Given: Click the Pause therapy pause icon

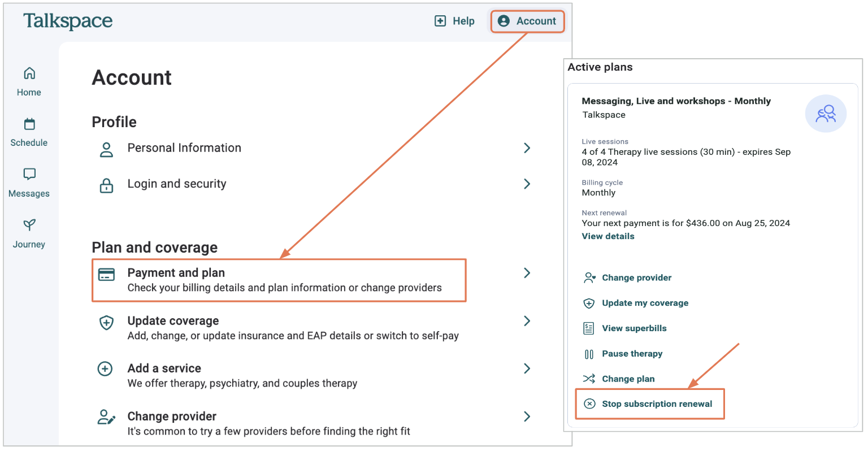Looking at the screenshot, I should [x=589, y=354].
